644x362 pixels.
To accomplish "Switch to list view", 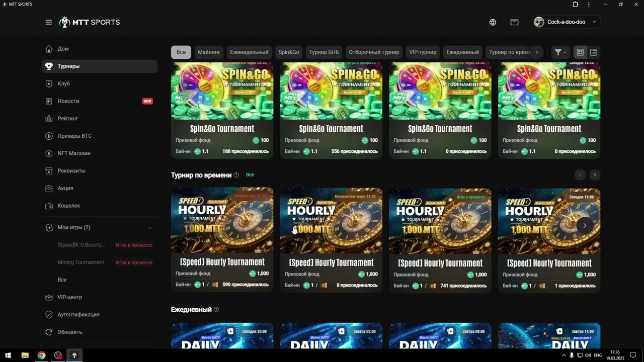I will pyautogui.click(x=594, y=52).
